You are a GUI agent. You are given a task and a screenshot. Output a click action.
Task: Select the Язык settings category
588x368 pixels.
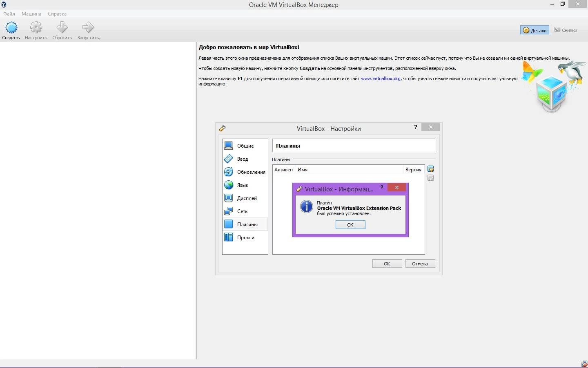[x=245, y=185]
